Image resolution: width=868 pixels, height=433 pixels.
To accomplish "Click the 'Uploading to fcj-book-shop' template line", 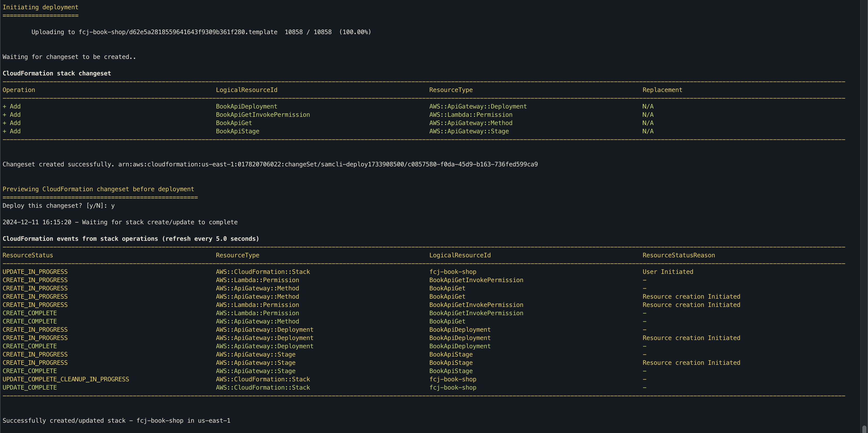I will click(201, 32).
